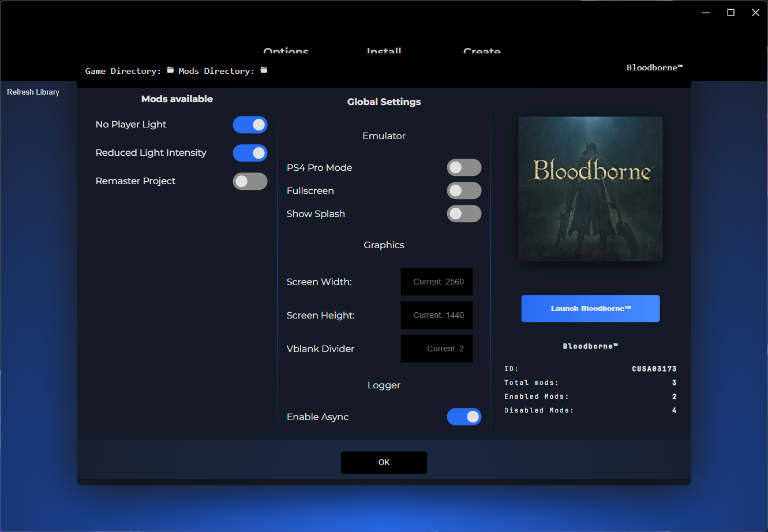The height and width of the screenshot is (532, 768).
Task: Click the Mods Directory label
Action: (216, 71)
